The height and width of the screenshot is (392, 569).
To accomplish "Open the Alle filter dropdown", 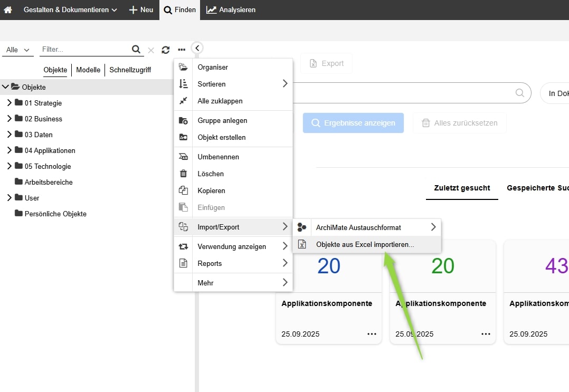I will pos(17,50).
